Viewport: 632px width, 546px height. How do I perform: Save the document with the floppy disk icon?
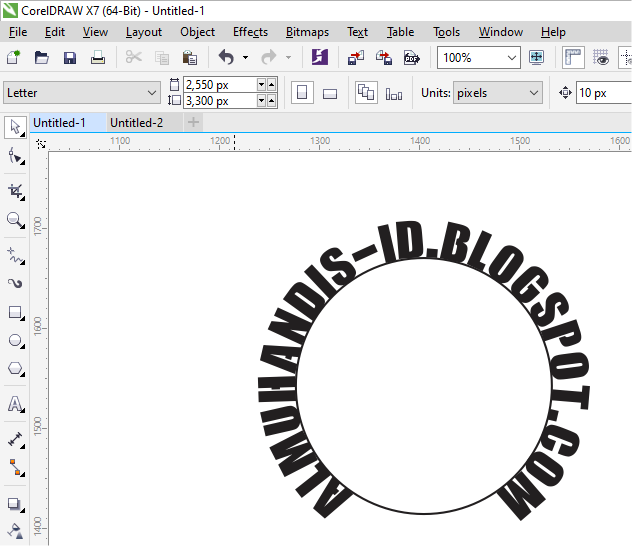tap(70, 58)
